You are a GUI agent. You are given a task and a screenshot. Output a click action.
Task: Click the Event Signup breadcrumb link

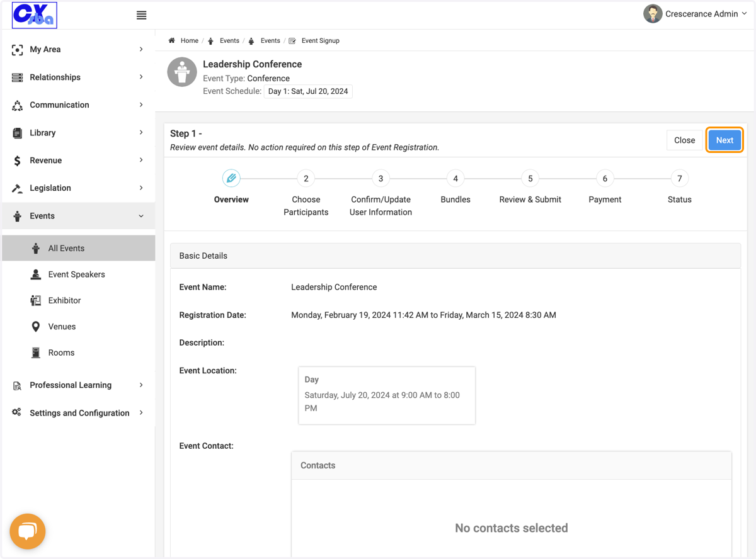pos(320,40)
